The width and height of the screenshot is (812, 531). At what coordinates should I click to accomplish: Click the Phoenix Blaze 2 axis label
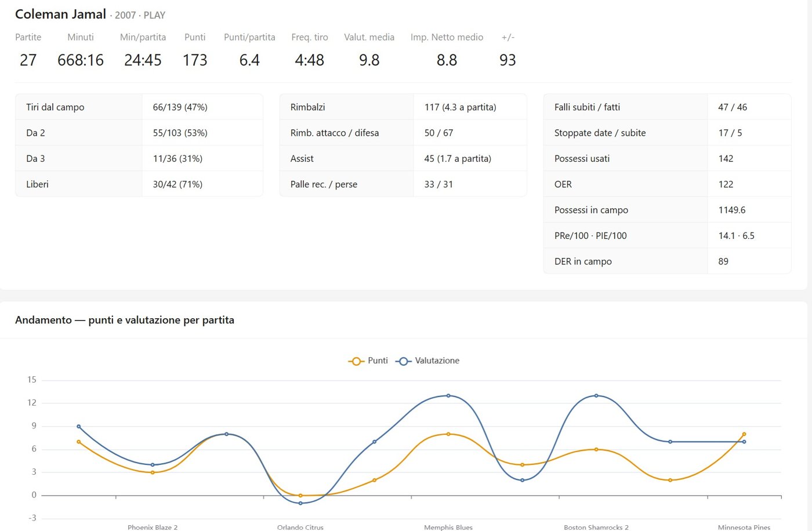[153, 527]
